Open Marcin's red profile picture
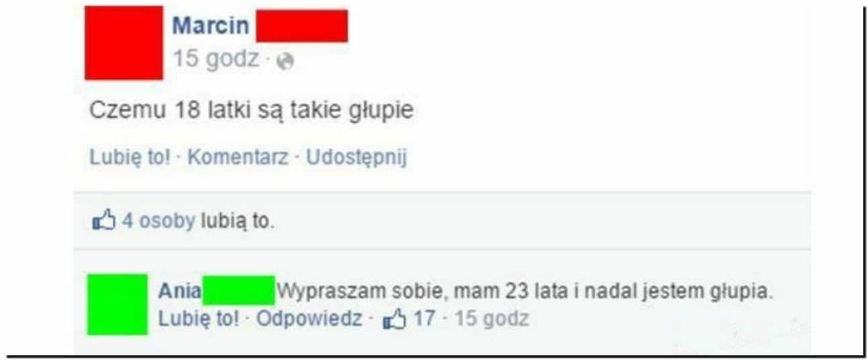 [124, 42]
